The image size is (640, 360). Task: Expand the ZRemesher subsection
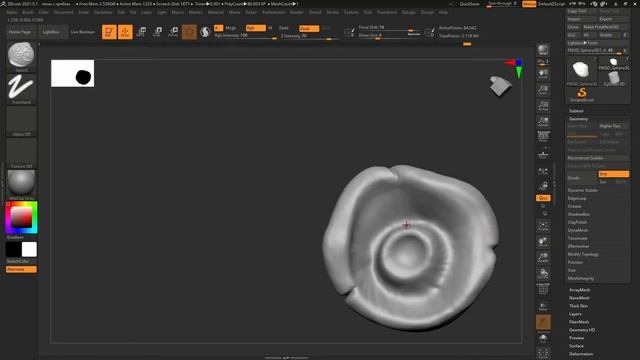click(x=578, y=246)
